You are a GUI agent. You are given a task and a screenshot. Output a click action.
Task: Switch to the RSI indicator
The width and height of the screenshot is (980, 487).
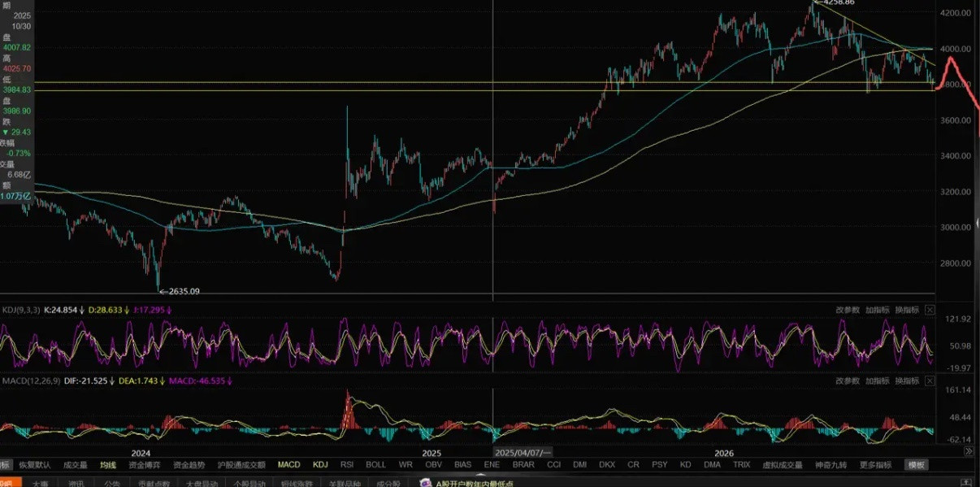347,465
